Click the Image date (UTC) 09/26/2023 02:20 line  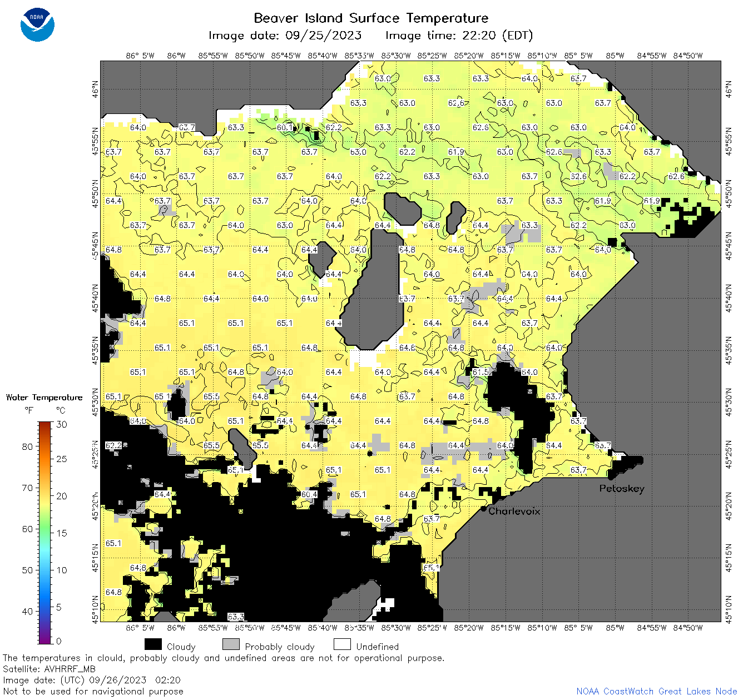coord(92,680)
